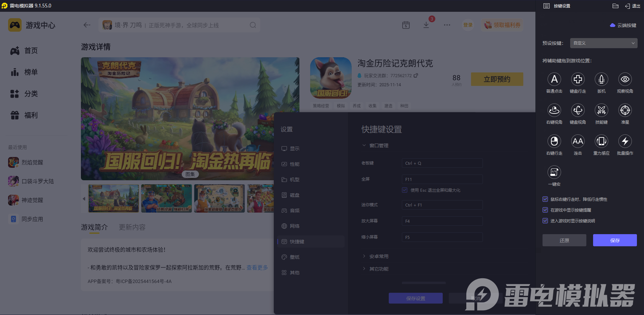Viewport: 644px width, 315px height.
Task: Toggle 进入游戏时显示按键说明 option
Action: pyautogui.click(x=545, y=221)
